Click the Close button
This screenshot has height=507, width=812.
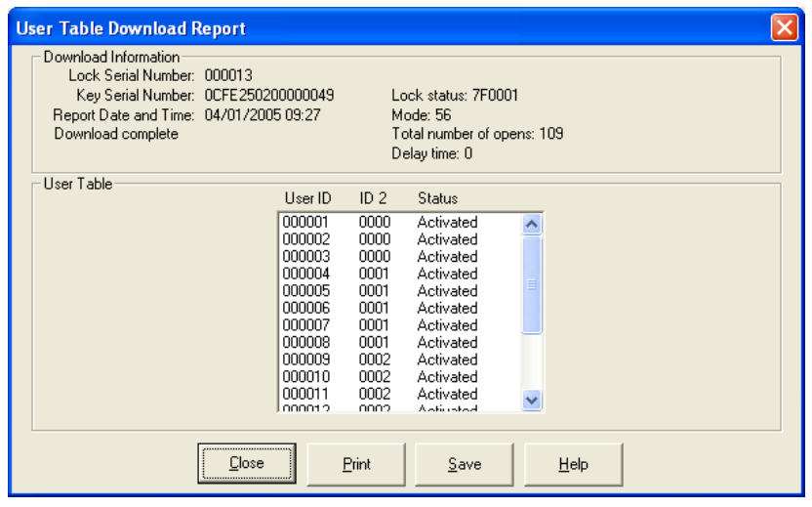(246, 464)
